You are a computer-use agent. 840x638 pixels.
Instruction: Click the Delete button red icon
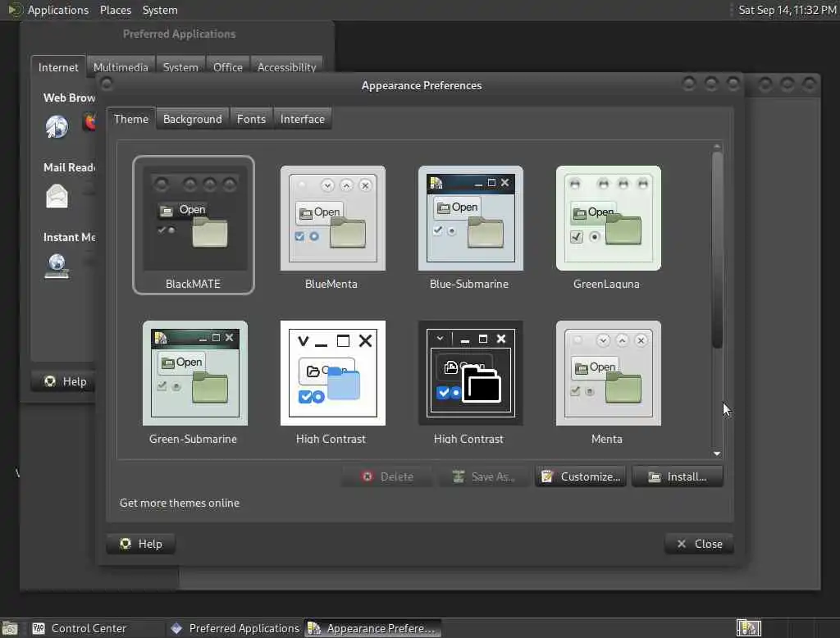point(367,476)
